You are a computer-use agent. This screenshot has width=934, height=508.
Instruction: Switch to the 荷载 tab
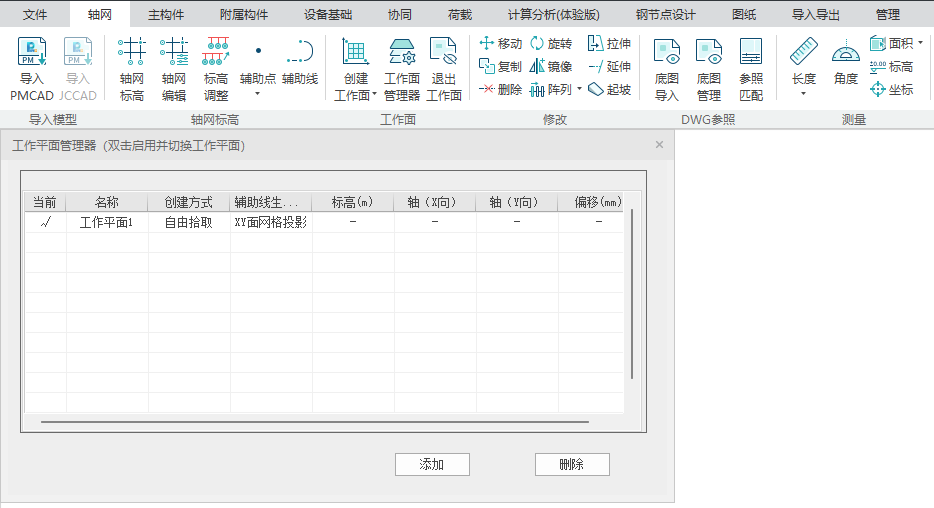coord(460,14)
